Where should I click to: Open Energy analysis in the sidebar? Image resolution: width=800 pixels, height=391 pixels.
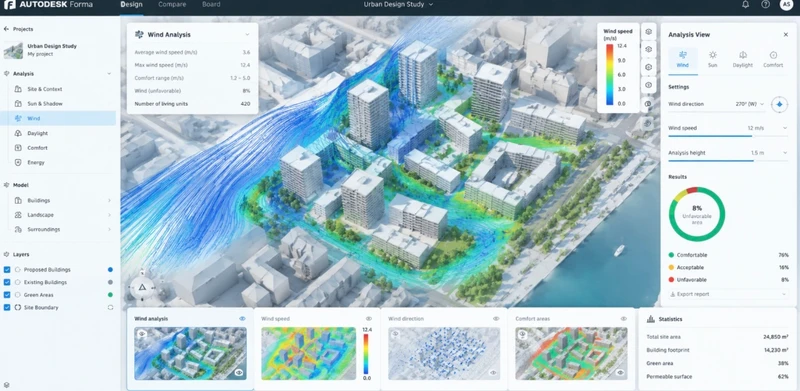[x=58, y=163]
